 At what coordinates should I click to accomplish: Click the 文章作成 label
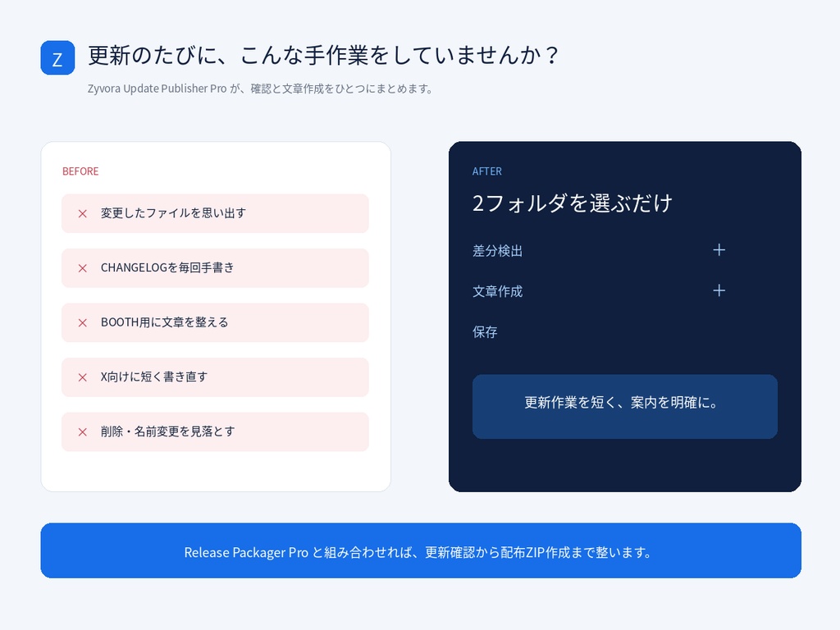497,291
